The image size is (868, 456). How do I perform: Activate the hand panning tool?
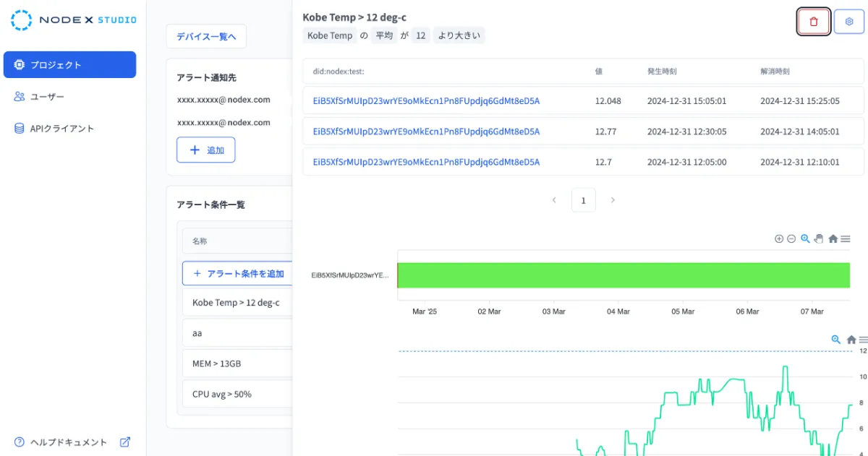(x=819, y=238)
